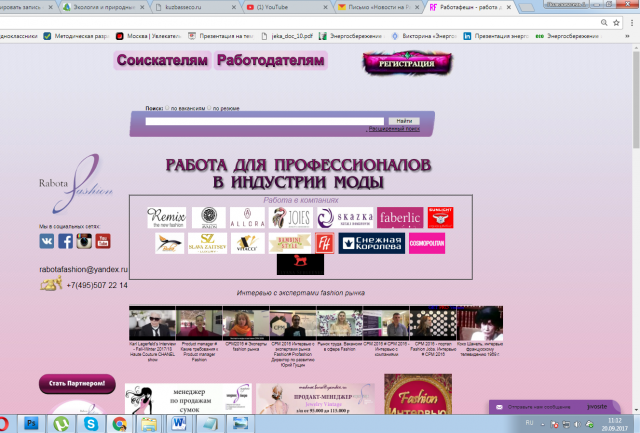Open the Продакт-менеджер vacancy banner
This screenshot has height=433, width=640.
point(315,399)
